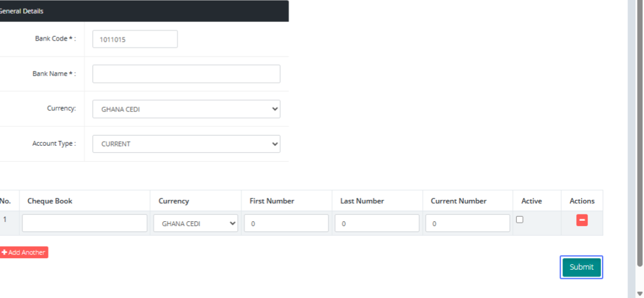Open the Currency dropdown in General Details

point(186,109)
